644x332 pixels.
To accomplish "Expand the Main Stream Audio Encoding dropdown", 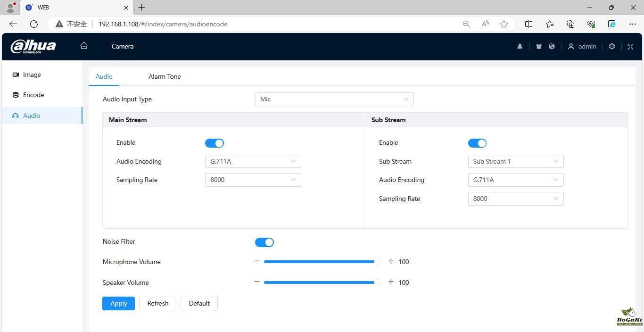I will [x=253, y=161].
